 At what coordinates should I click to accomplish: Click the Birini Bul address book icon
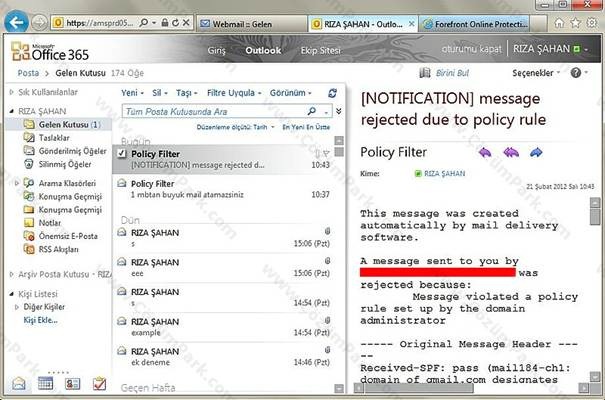pyautogui.click(x=425, y=73)
